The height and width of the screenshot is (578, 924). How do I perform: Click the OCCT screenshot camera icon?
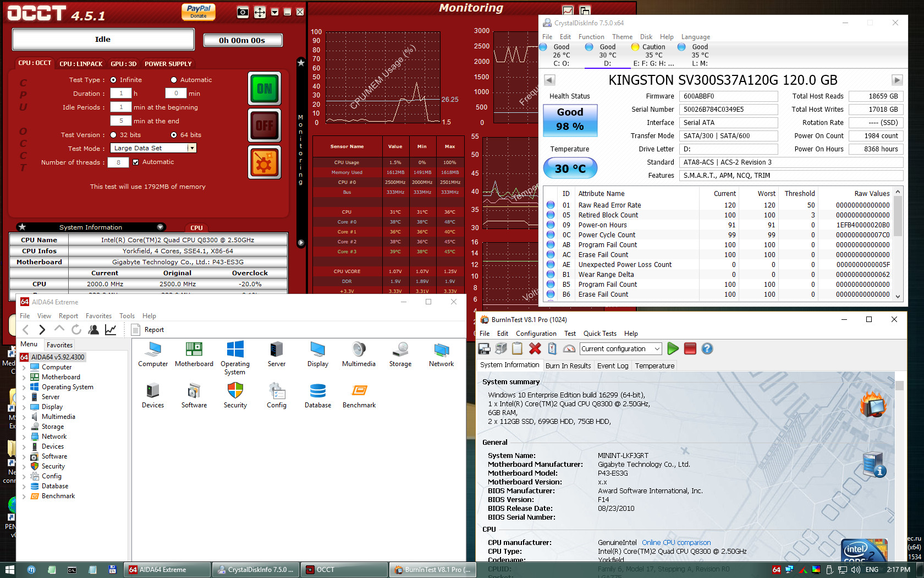pos(243,12)
